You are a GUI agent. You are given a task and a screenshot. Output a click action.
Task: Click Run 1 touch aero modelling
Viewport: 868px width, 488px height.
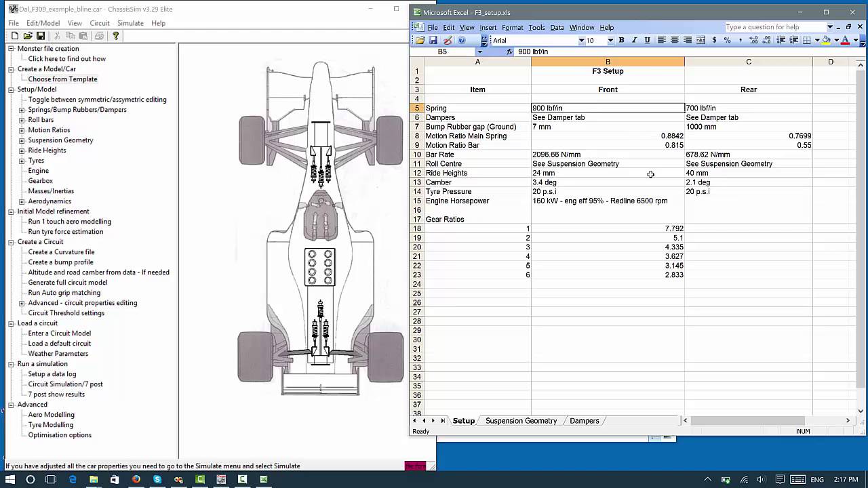click(69, 222)
